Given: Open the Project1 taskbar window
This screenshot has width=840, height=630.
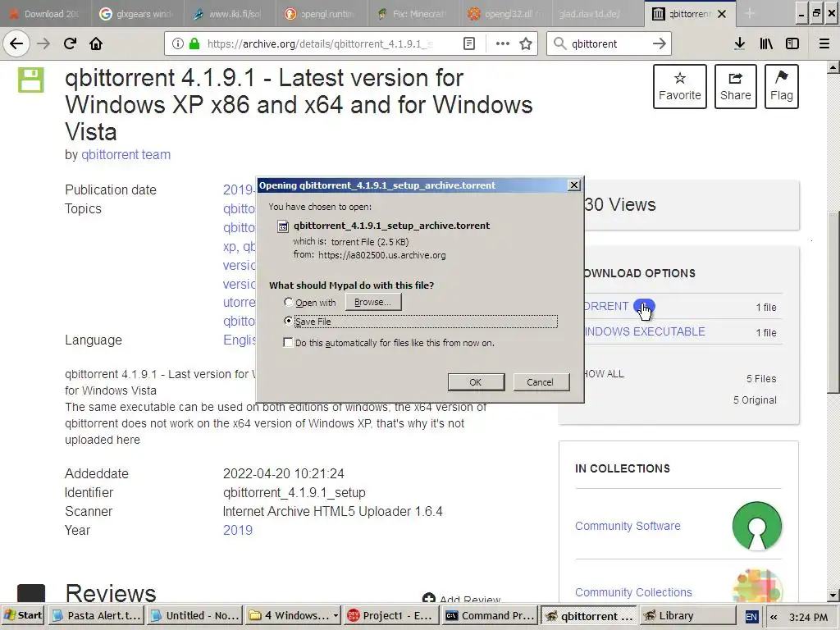Looking at the screenshot, I should coord(391,615).
